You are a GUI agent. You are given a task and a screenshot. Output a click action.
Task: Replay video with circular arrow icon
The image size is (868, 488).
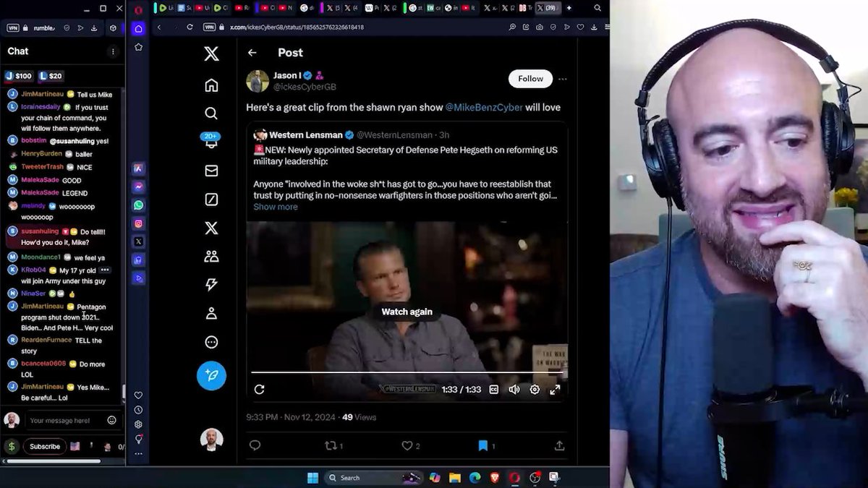[259, 389]
